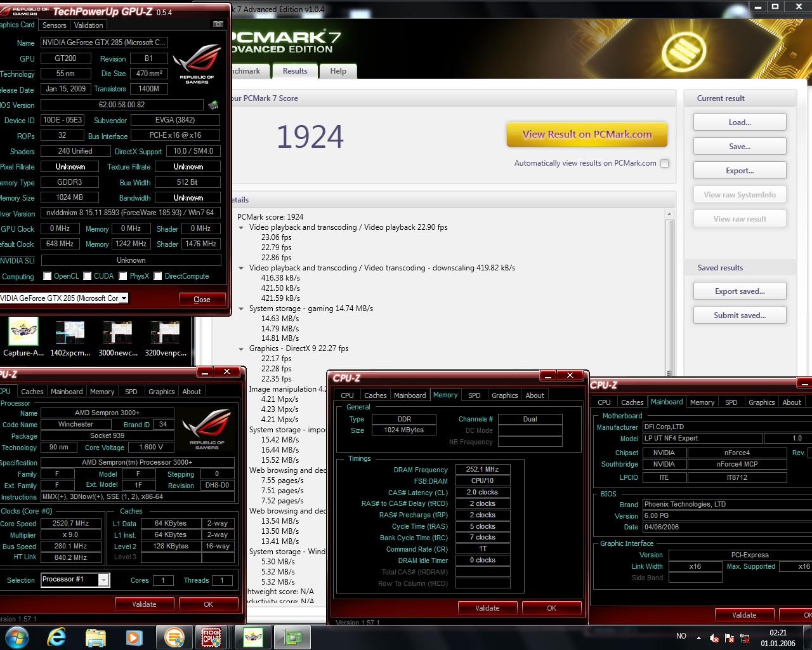
Task: Show hidden tray icons arrow
Action: tap(698, 637)
